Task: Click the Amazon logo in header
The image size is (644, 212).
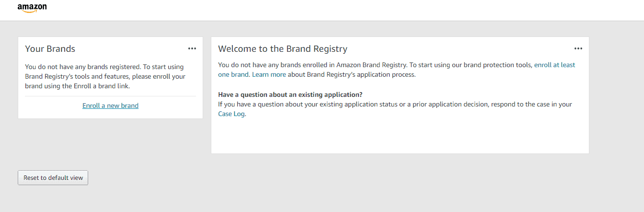Action: pos(32,8)
